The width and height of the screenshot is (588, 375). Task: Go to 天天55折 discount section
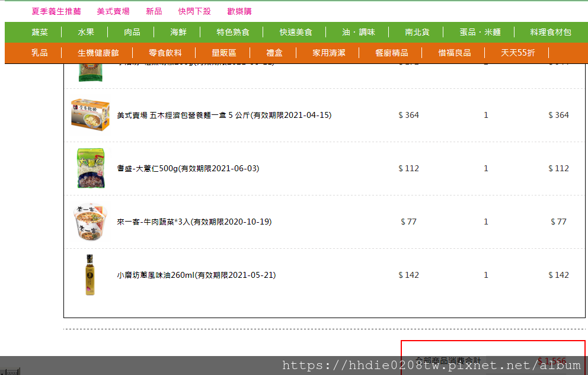517,53
